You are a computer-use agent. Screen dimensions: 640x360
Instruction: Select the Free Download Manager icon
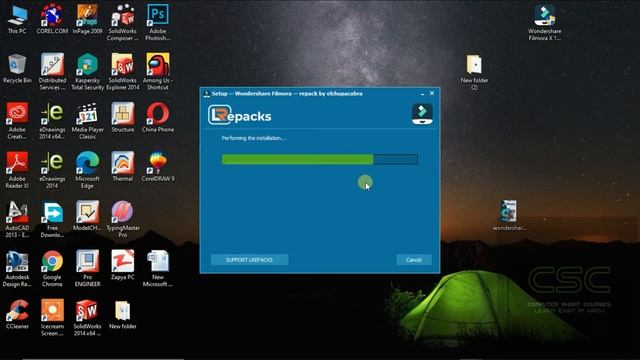coord(52,219)
